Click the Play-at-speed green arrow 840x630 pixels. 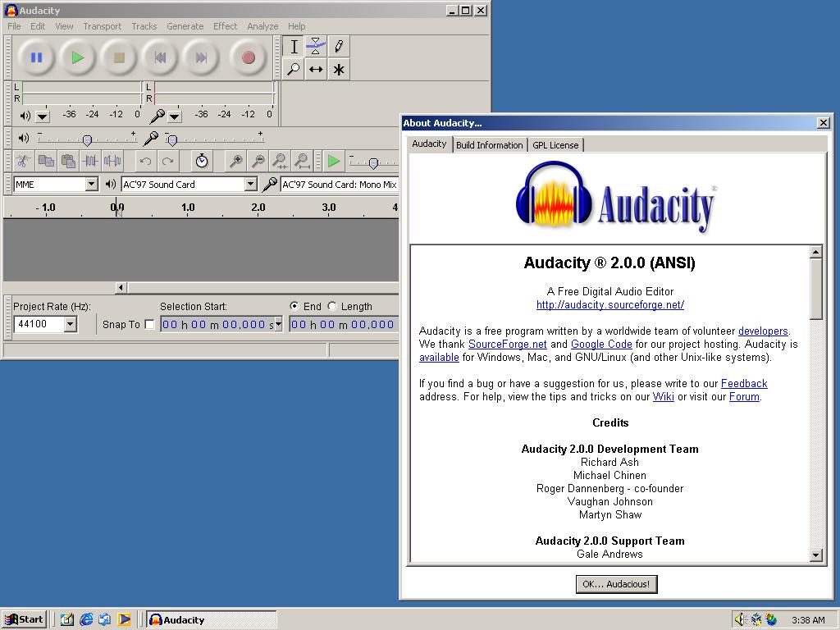click(333, 161)
